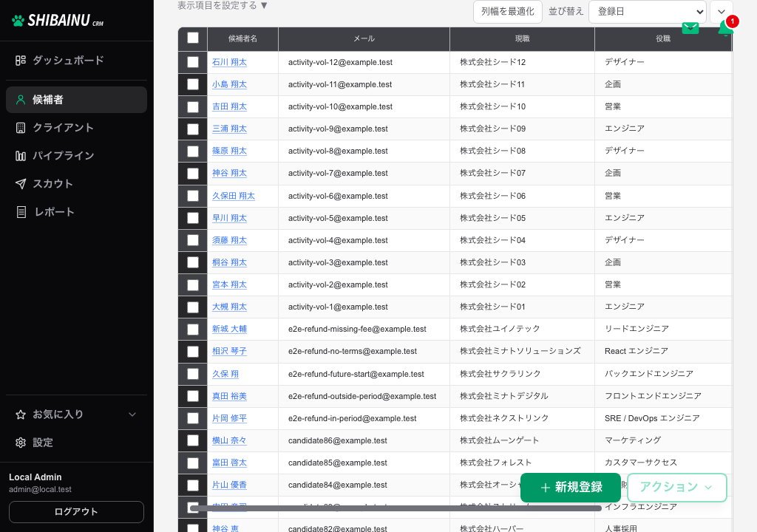The height and width of the screenshot is (532, 757).
Task: Open candidate 久保 翔 link
Action: tap(225, 374)
